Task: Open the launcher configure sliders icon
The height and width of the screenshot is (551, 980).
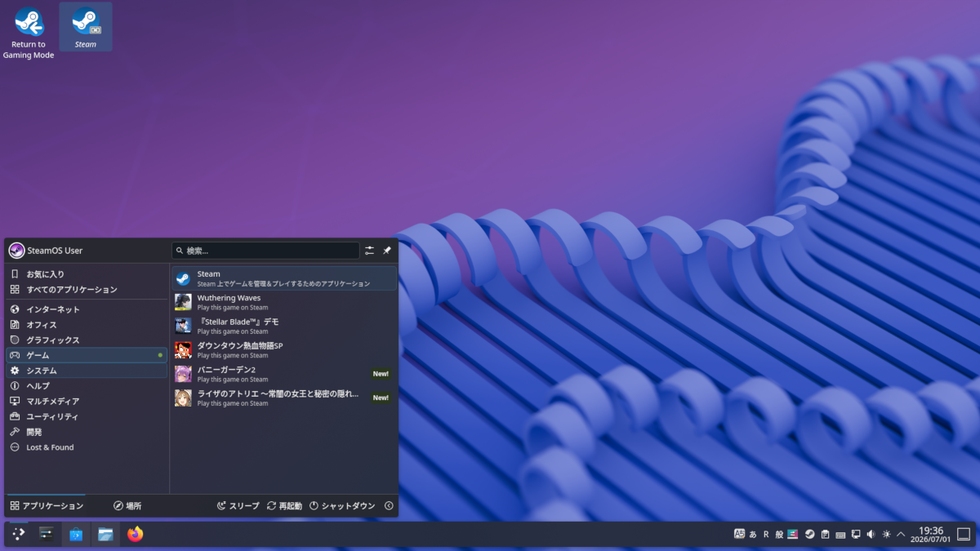Action: point(370,251)
